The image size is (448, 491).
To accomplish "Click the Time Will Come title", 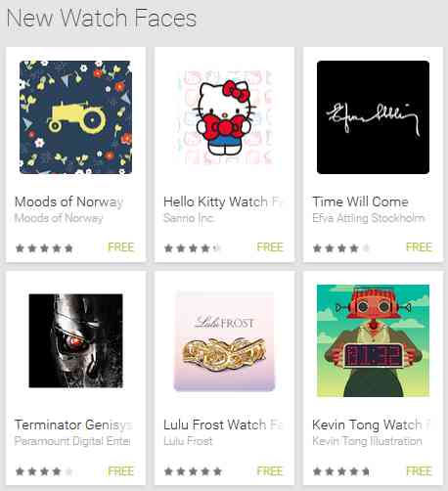I will click(x=360, y=201).
